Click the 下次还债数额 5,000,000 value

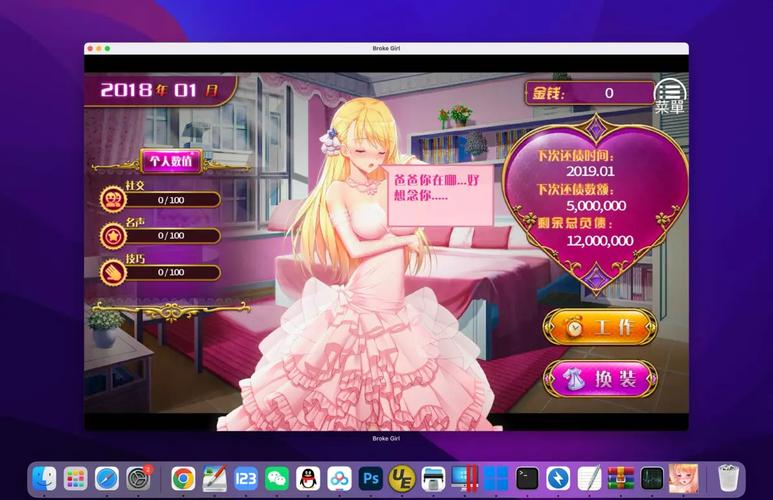click(596, 206)
